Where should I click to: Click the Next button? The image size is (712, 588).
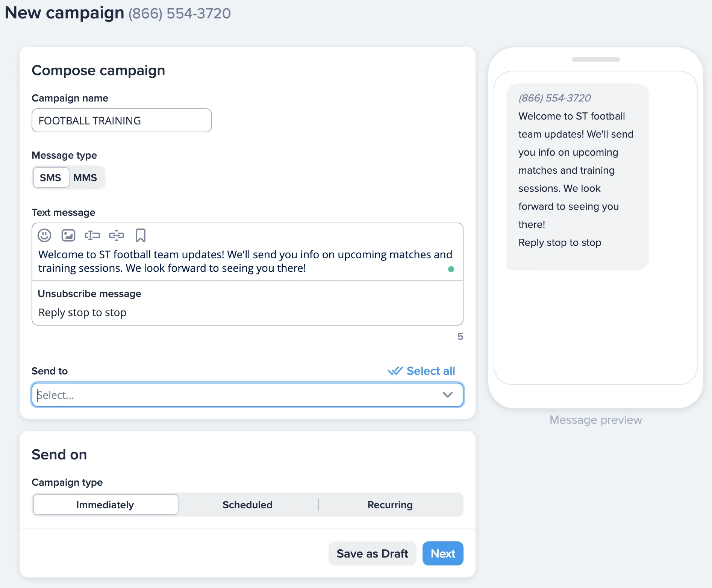coord(442,553)
